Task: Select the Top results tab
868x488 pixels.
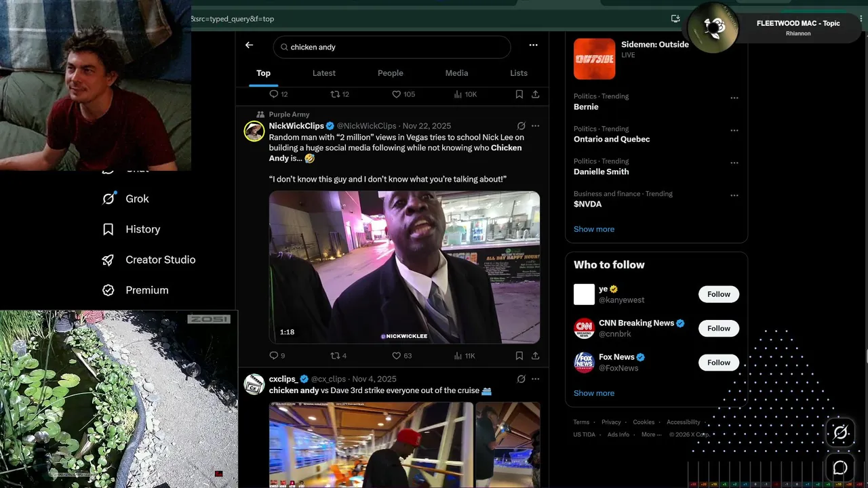Action: point(263,73)
